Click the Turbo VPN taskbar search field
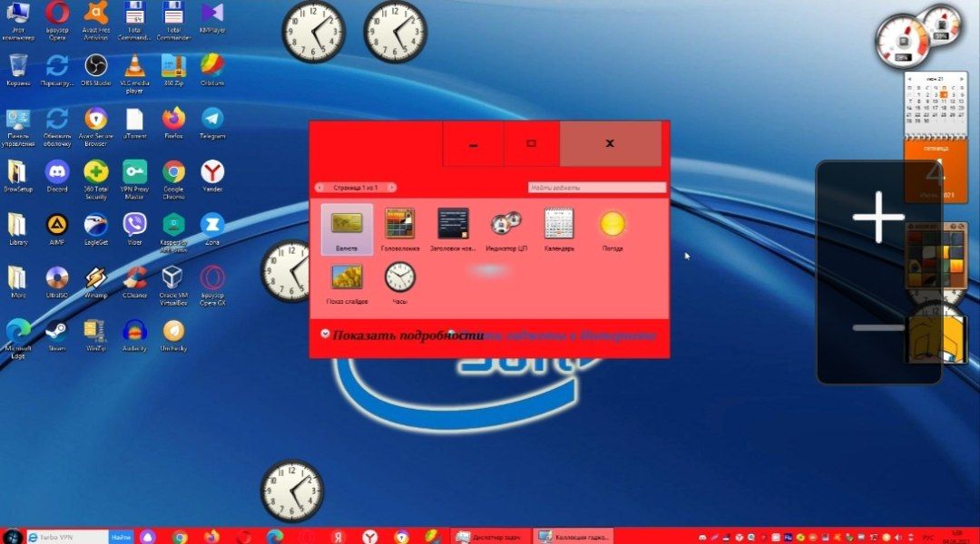 click(67, 537)
